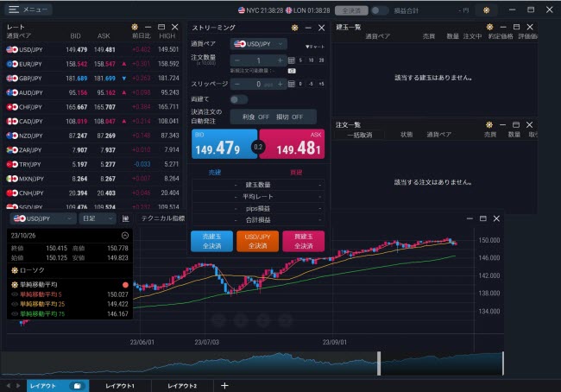Open 単純移動平均 gear settings
This screenshot has width=561, height=392.
pyautogui.click(x=15, y=285)
